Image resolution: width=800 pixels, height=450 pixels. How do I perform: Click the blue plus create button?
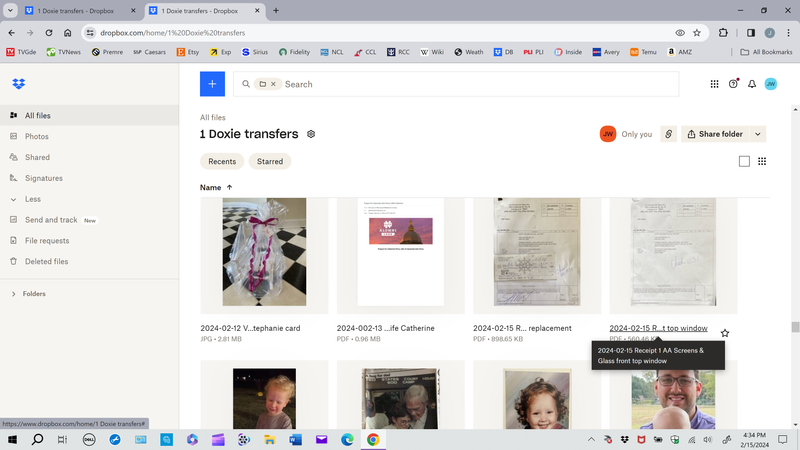tap(212, 84)
